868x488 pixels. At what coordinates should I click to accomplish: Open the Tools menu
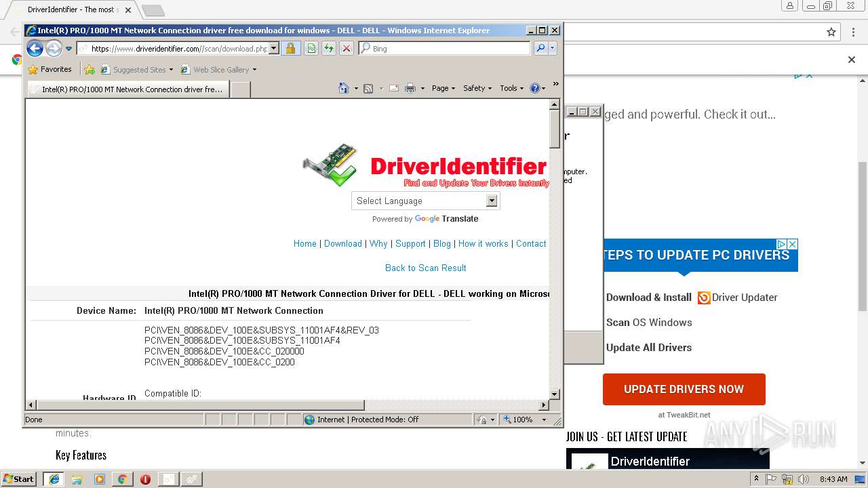click(511, 88)
